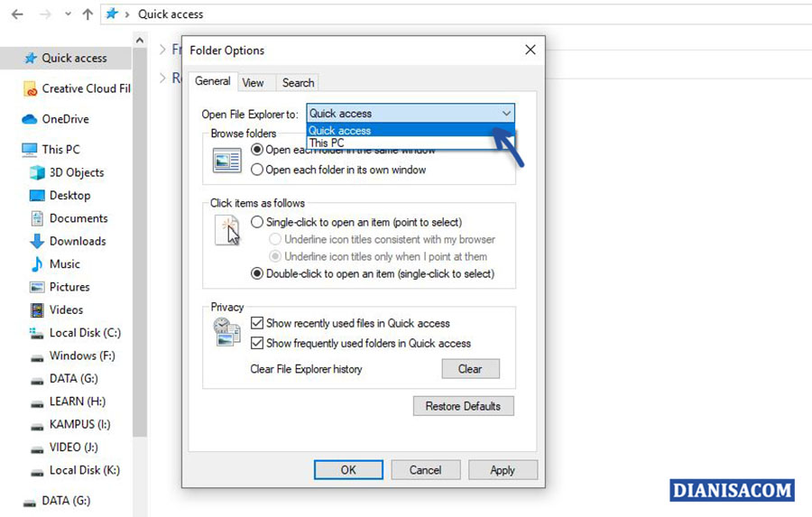Click the Music note icon
Viewport: 812px width, 517px height.
[37, 263]
